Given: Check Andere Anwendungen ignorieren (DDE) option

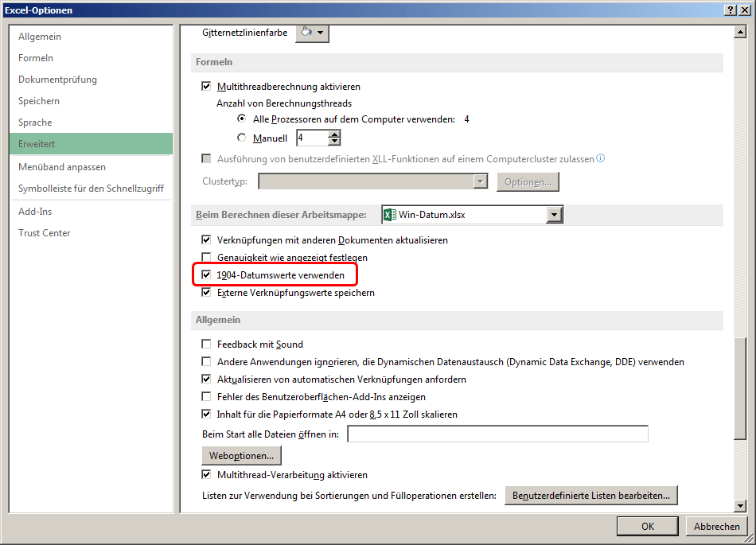Looking at the screenshot, I should (206, 361).
